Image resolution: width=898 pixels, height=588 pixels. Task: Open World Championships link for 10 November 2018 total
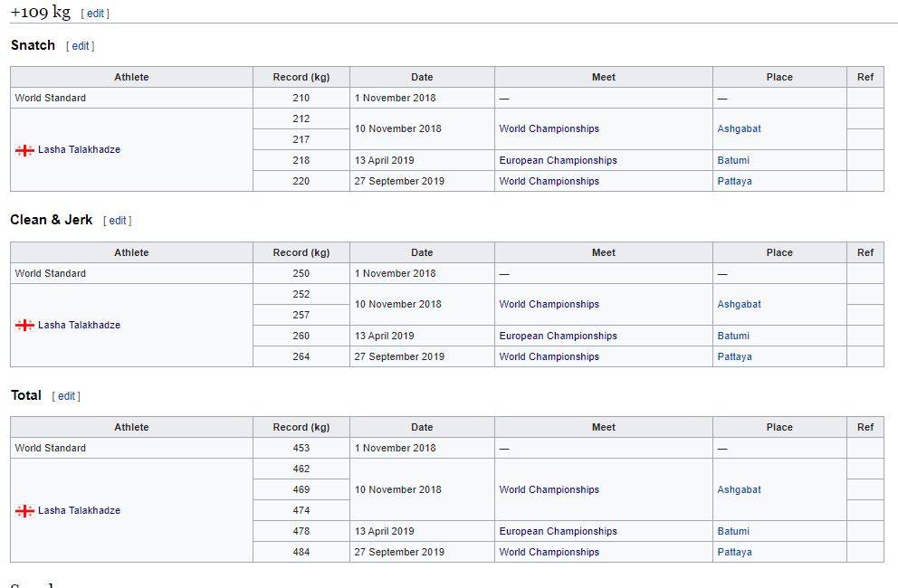[x=549, y=489]
